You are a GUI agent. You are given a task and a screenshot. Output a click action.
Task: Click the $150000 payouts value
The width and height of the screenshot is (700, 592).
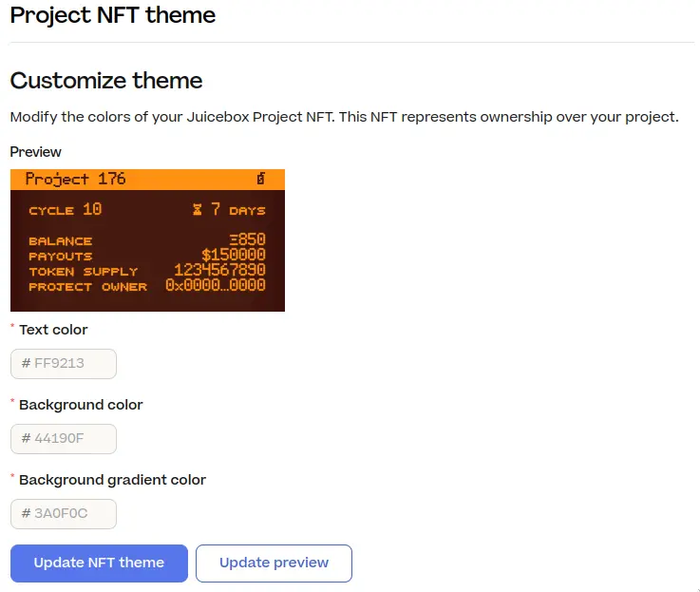[234, 255]
